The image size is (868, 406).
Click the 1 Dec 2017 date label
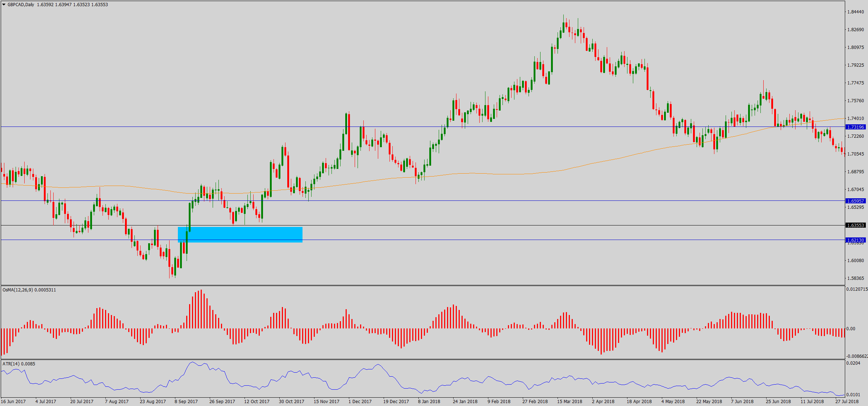[x=360, y=402]
